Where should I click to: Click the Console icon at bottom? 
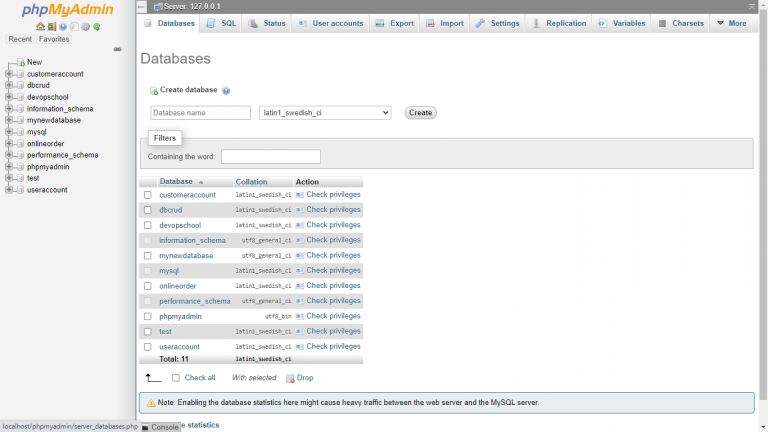145,428
